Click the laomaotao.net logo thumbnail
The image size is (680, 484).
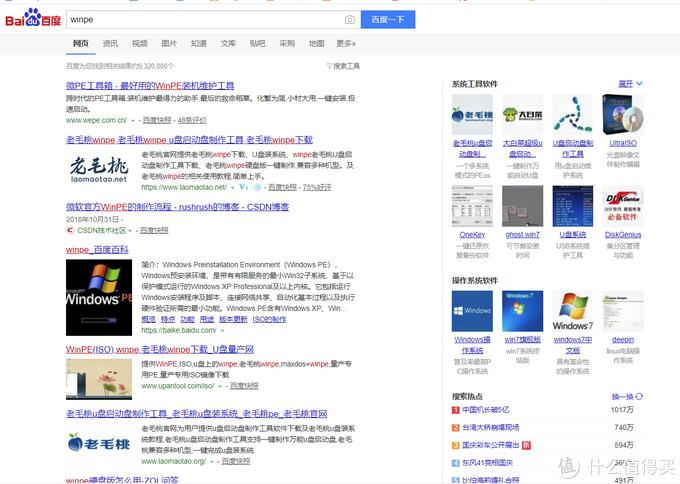[x=99, y=169]
